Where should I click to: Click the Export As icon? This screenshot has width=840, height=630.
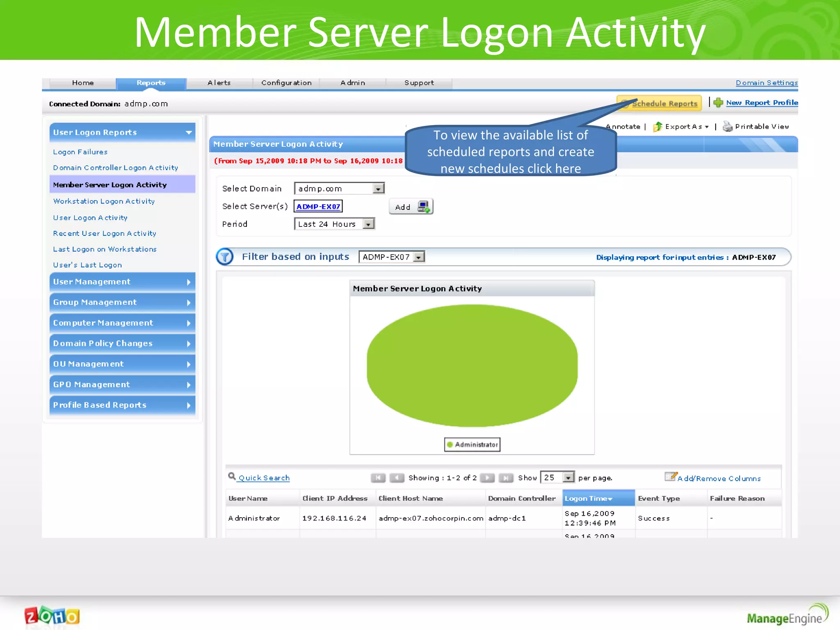coord(657,127)
